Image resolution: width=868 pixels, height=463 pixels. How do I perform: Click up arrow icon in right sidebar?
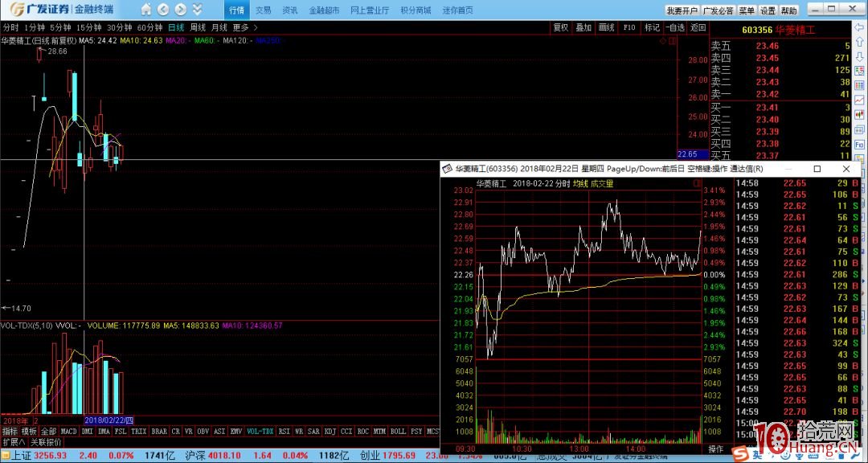click(859, 43)
